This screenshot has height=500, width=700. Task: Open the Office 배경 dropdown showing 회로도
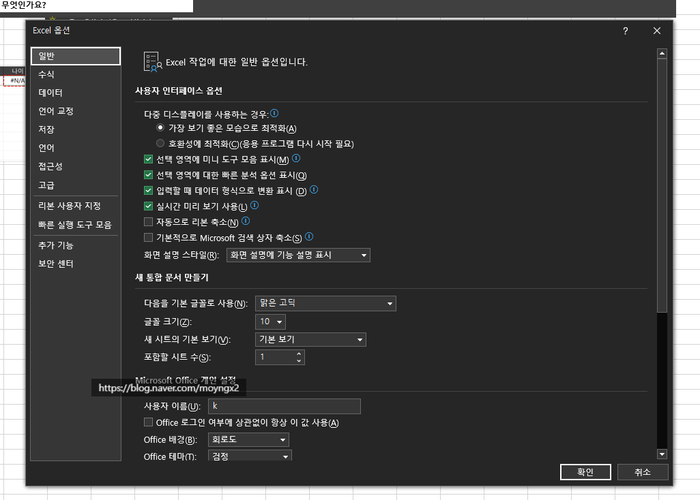click(x=248, y=440)
